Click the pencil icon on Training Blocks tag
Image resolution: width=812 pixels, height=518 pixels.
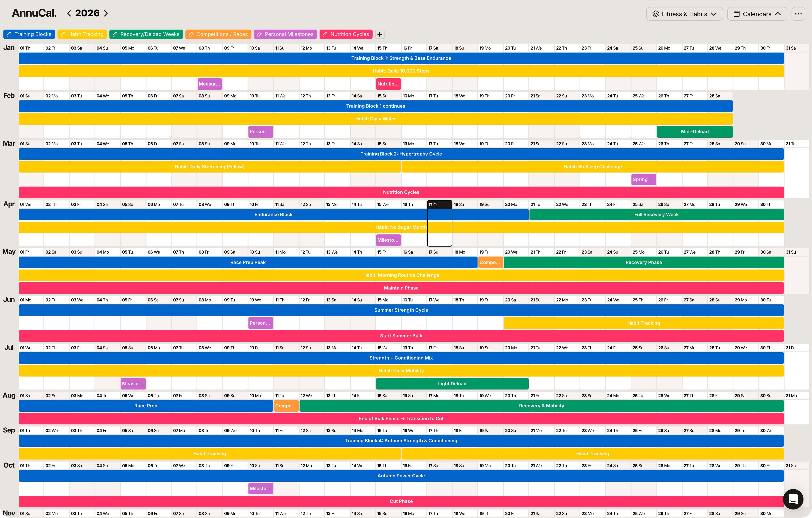[x=9, y=34]
